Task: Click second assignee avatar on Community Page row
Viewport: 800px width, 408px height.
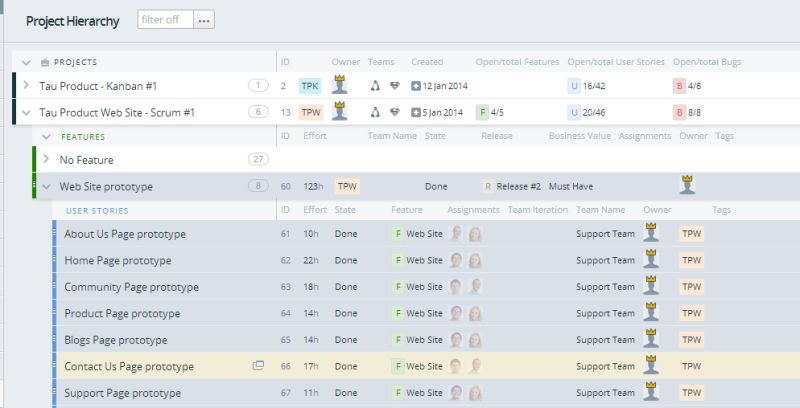Action: click(475, 287)
